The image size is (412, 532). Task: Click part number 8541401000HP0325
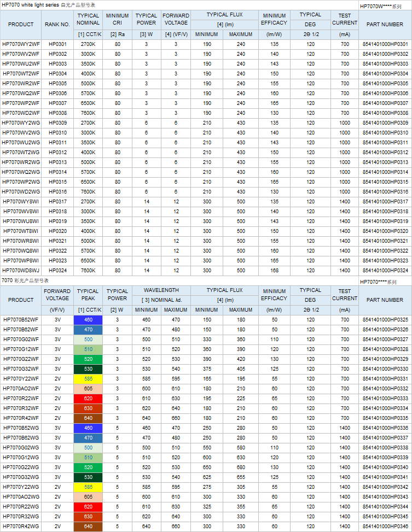[385, 320]
